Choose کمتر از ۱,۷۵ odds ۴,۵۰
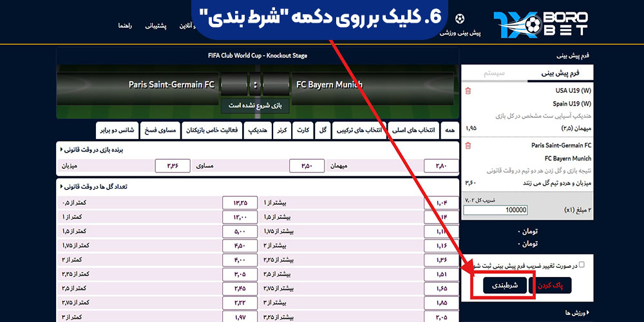This screenshot has width=644, height=322. click(240, 245)
